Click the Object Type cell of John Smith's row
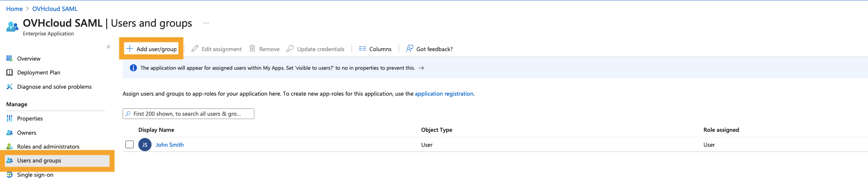This screenshot has height=180, width=868. pyautogui.click(x=427, y=145)
